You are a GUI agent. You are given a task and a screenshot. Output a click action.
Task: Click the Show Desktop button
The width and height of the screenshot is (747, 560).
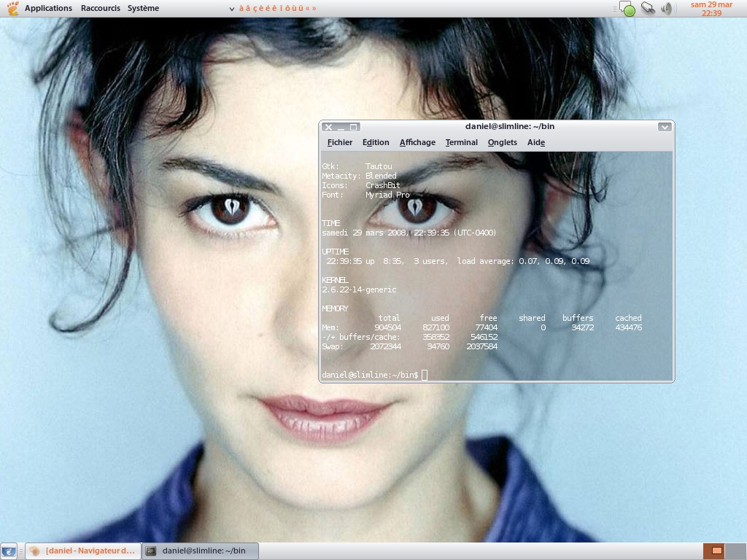9,551
